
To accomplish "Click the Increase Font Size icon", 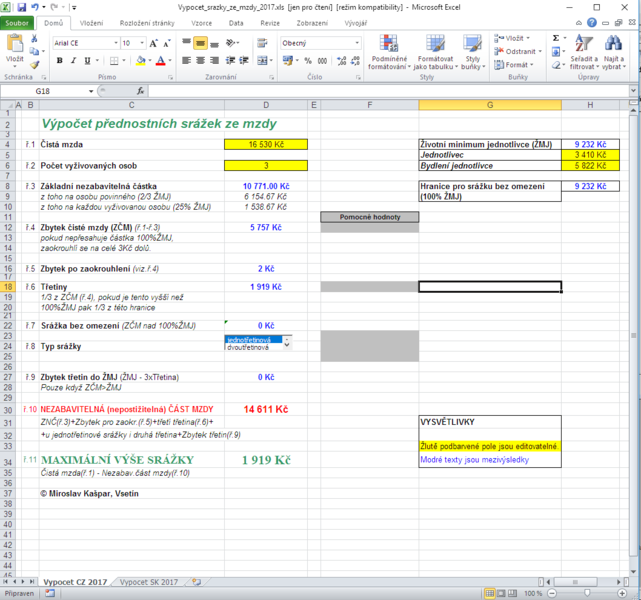I will pyautogui.click(x=153, y=43).
